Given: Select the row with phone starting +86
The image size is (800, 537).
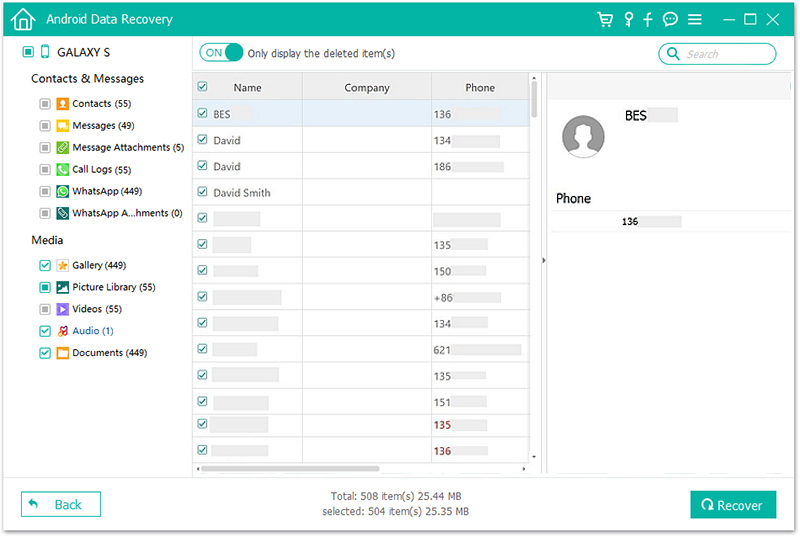Looking at the screenshot, I should click(361, 297).
